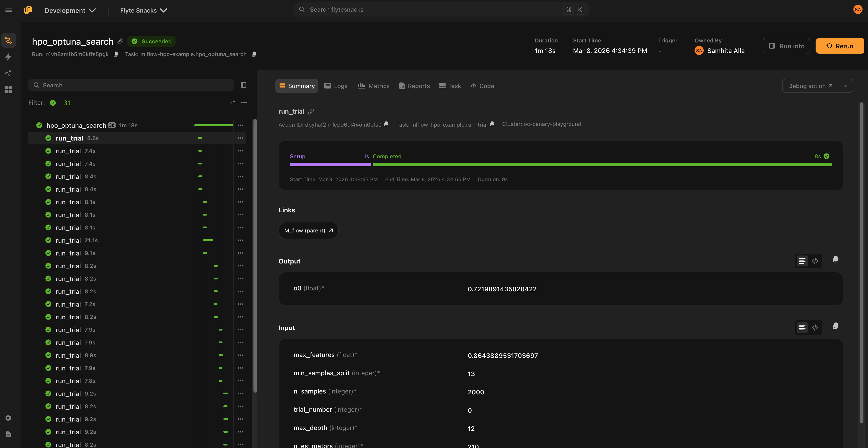Copy the Output section contents
The height and width of the screenshot is (448, 868).
tap(835, 260)
